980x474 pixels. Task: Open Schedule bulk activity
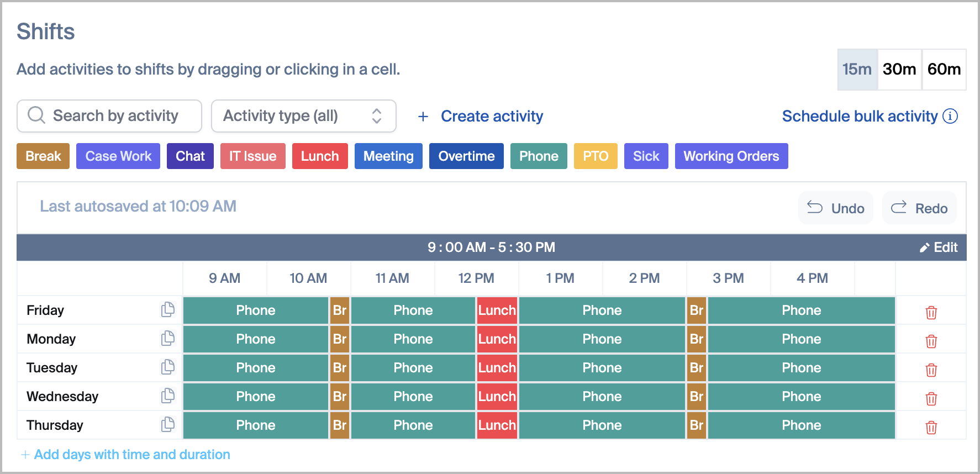tap(860, 116)
